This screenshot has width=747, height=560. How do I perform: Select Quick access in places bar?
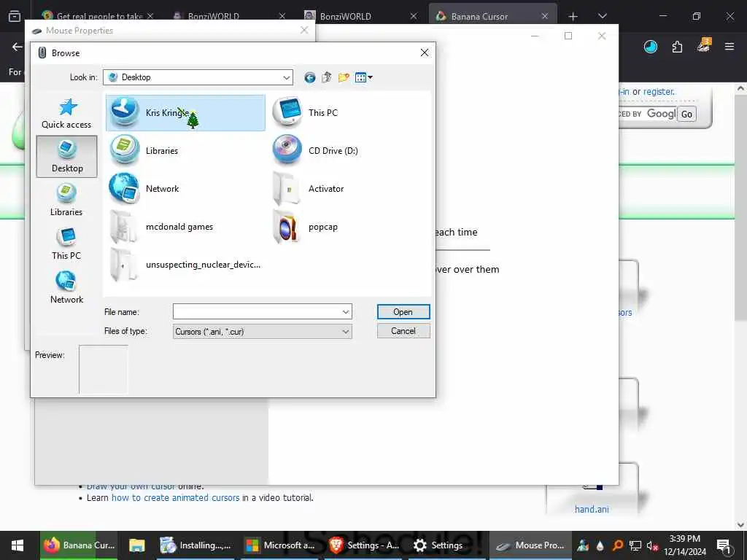[x=66, y=114]
